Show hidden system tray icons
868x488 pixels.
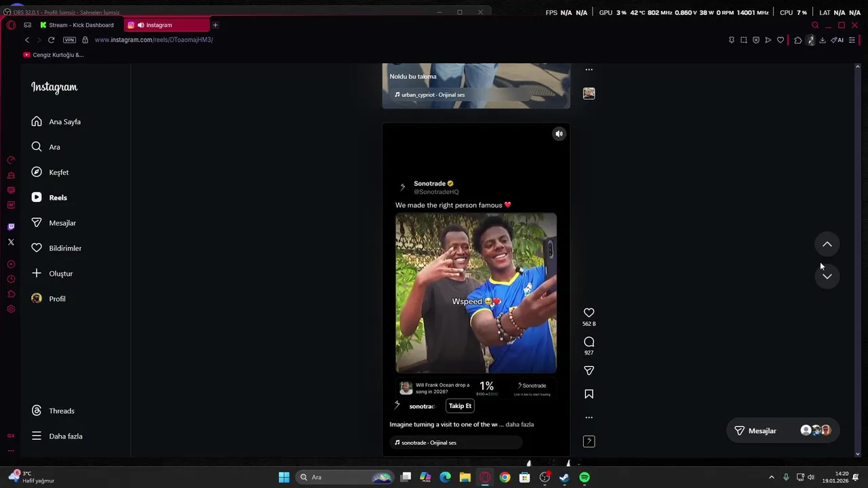pyautogui.click(x=771, y=477)
